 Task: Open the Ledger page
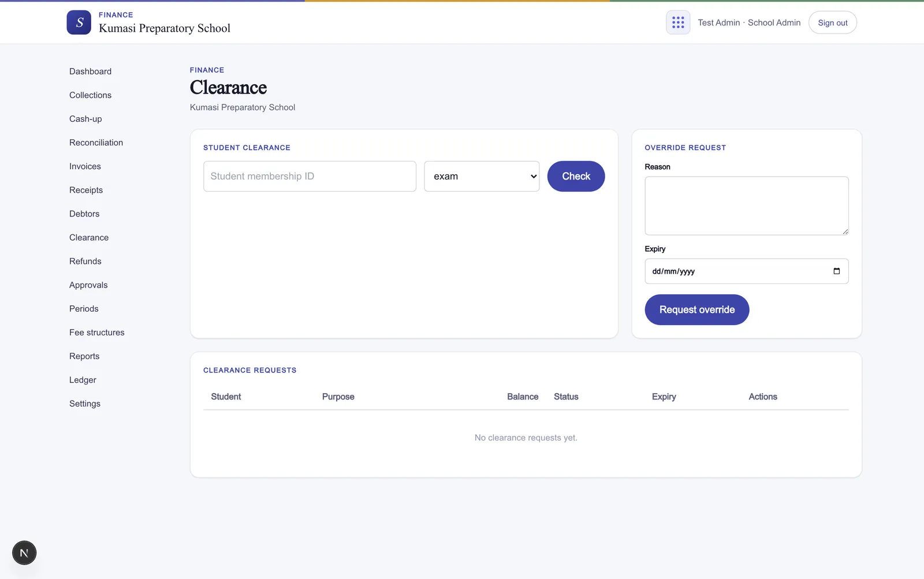point(83,380)
